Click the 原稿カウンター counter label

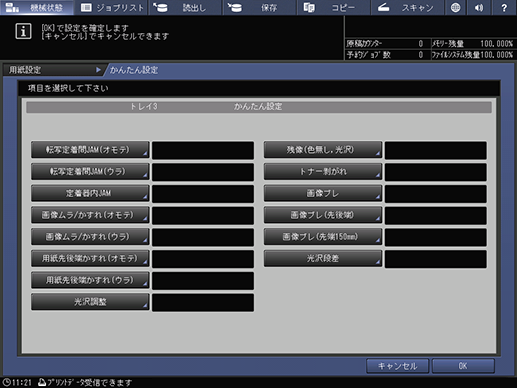364,44
